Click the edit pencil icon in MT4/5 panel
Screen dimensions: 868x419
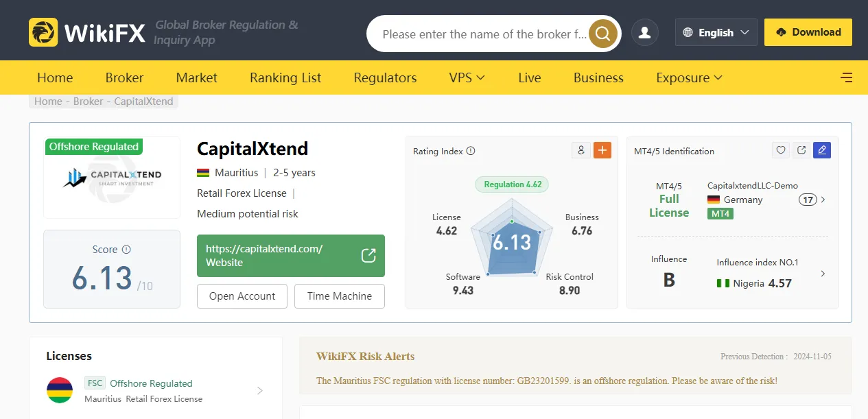coord(821,150)
